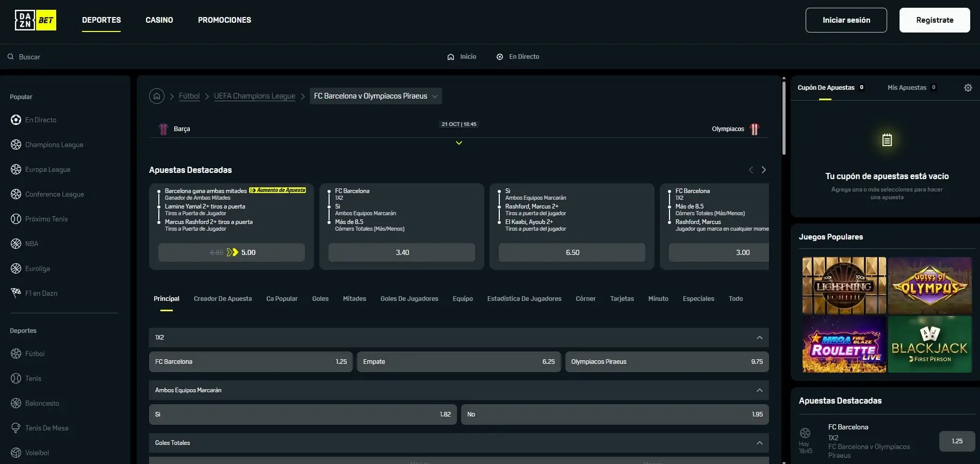Viewport: 980px width, 464px height.
Task: Click the search magnifier icon
Action: (x=10, y=57)
